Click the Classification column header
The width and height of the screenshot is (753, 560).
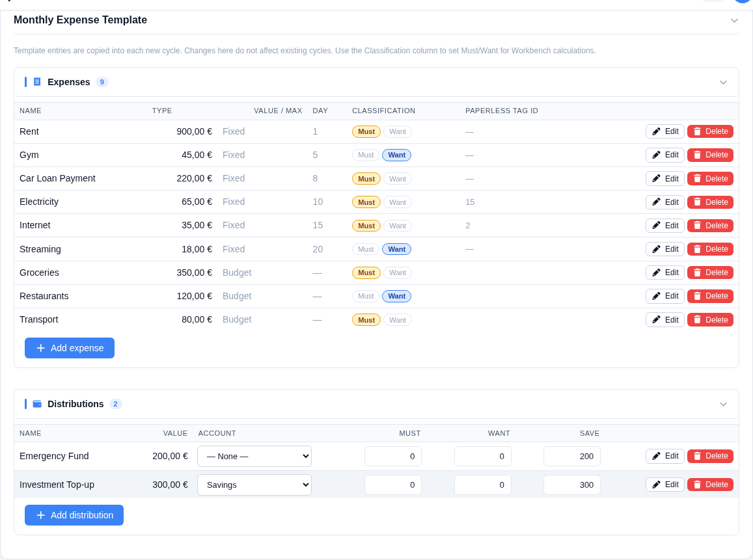[x=384, y=111]
